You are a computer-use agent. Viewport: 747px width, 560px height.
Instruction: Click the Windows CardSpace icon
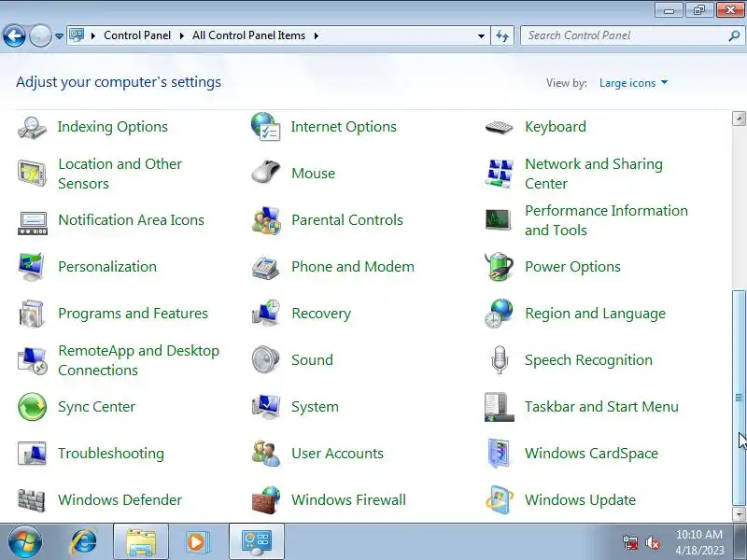[x=499, y=454]
